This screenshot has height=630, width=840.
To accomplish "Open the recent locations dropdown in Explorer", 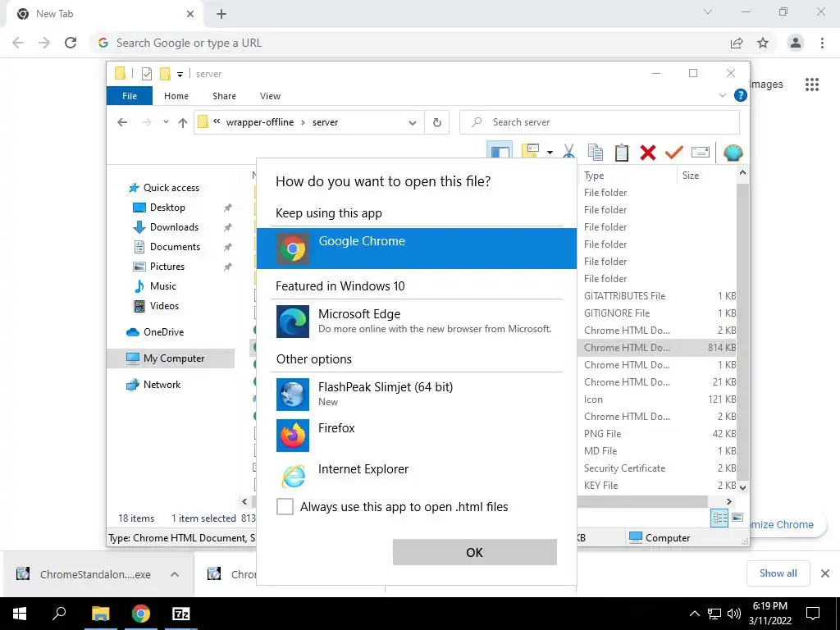I will (x=166, y=122).
